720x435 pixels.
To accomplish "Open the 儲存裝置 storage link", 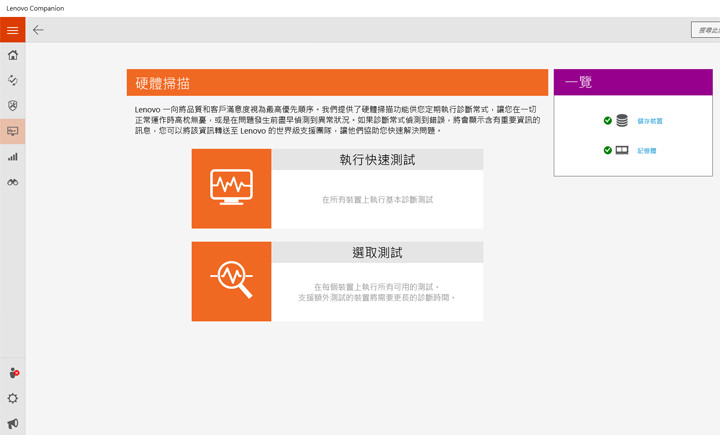I will [x=649, y=121].
